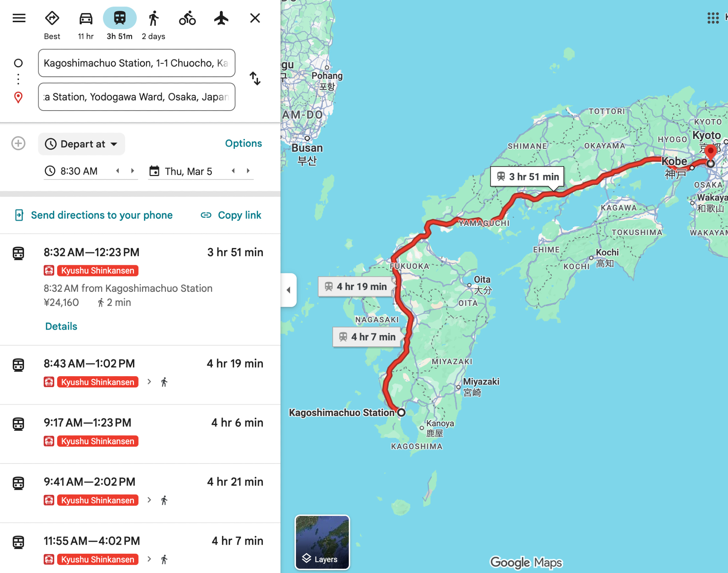The height and width of the screenshot is (573, 728).
Task: Move date to previous day
Action: 233,171
